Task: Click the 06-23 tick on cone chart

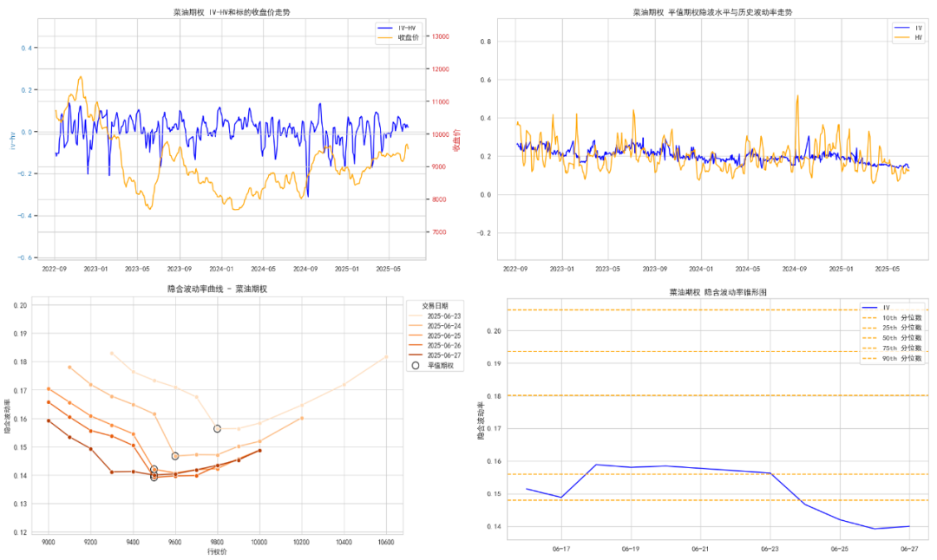Action: [770, 549]
